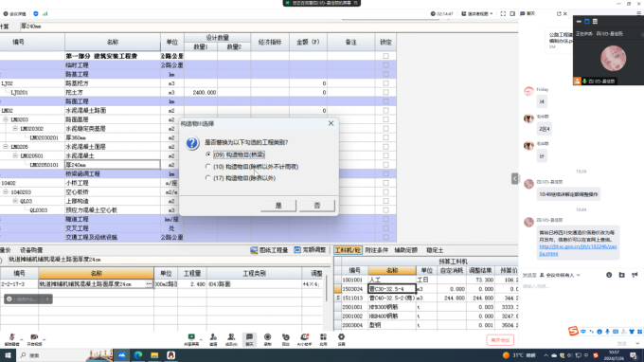This screenshot has width=644, height=362.
Task: Open the jtt.sc.gov.cn link in chat
Action: (578, 250)
